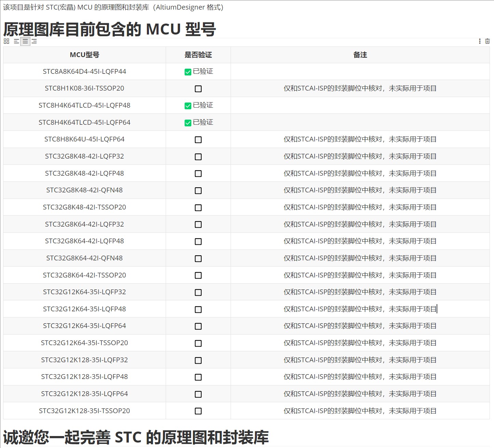Check the box for STC32G12K128-35I-LQFP64

tap(198, 394)
